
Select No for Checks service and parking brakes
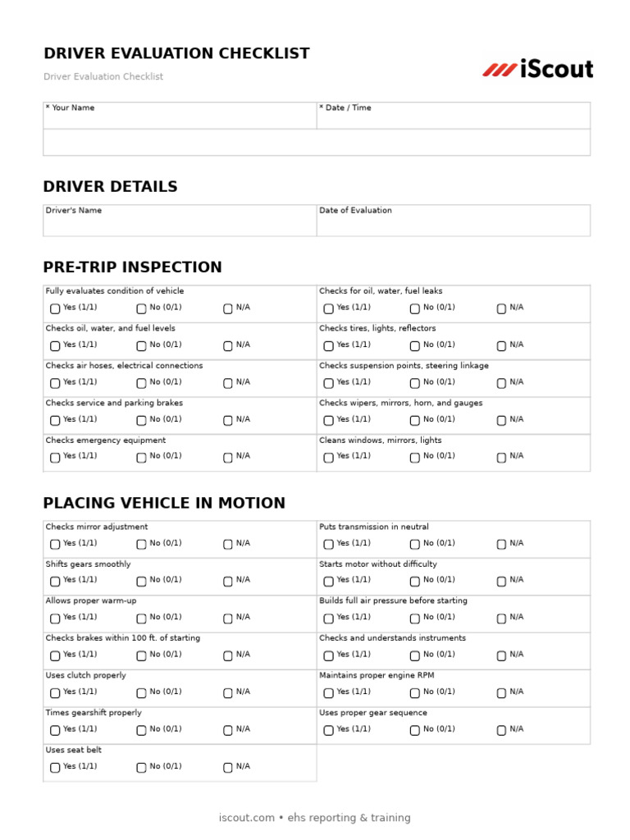tap(141, 420)
